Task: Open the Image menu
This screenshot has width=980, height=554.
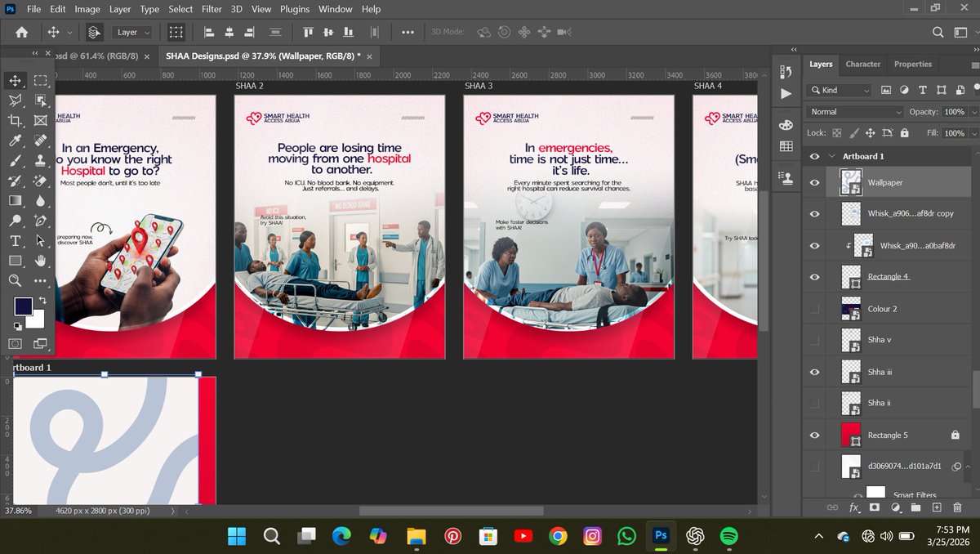Action: coord(87,9)
